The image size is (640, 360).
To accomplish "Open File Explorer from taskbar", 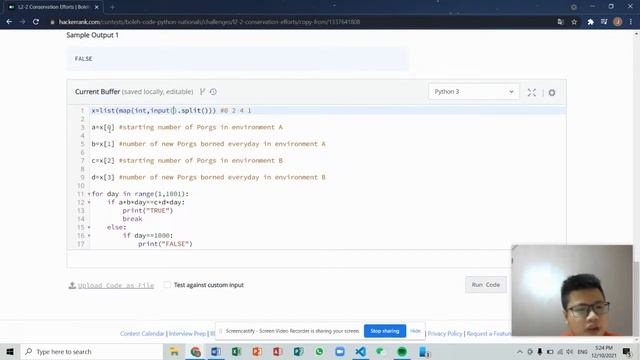I will pyautogui.click(x=174, y=351).
